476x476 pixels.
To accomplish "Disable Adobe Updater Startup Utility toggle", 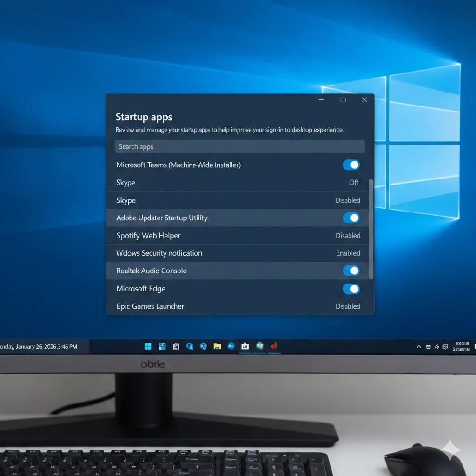I will pyautogui.click(x=351, y=218).
